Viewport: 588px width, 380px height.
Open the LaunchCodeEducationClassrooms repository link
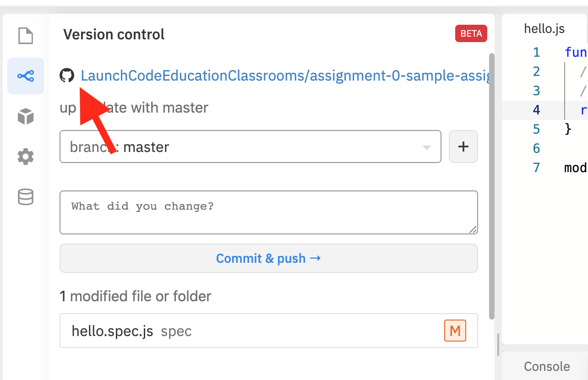(x=284, y=76)
